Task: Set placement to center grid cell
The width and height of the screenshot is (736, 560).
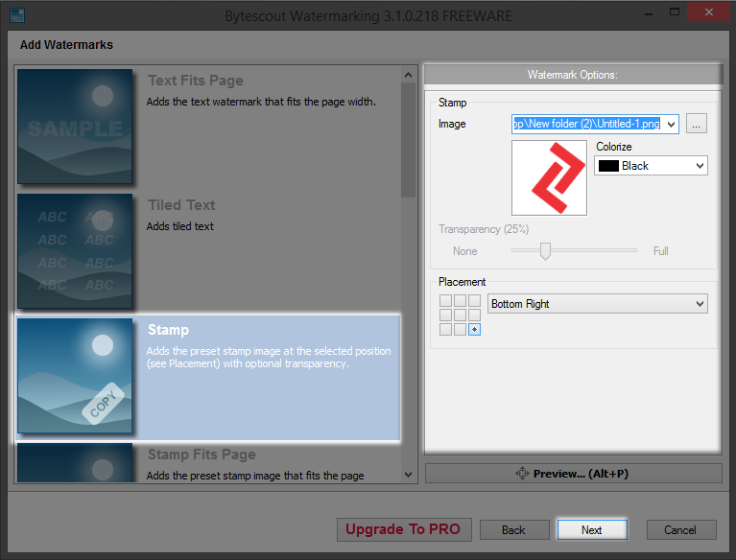Action: (x=461, y=315)
